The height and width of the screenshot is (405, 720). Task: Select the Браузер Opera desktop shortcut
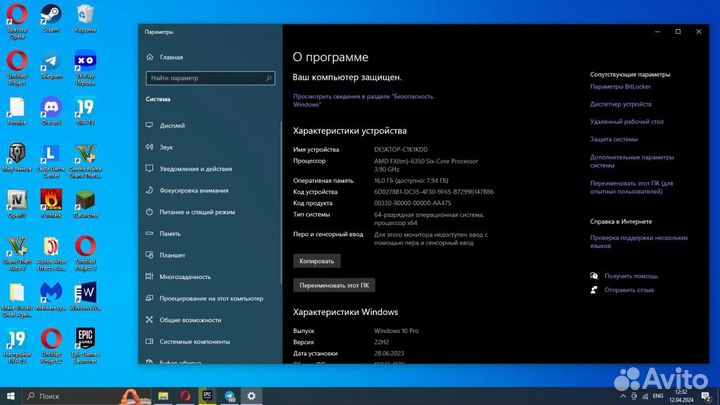point(17,22)
